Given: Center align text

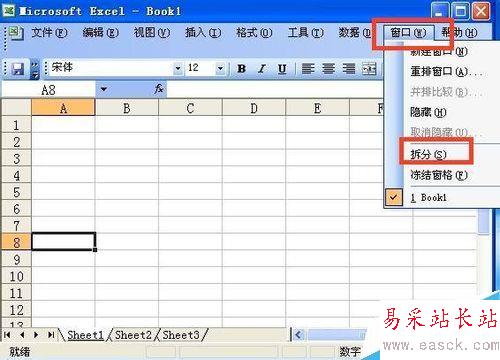Looking at the screenshot, I should [328, 69].
